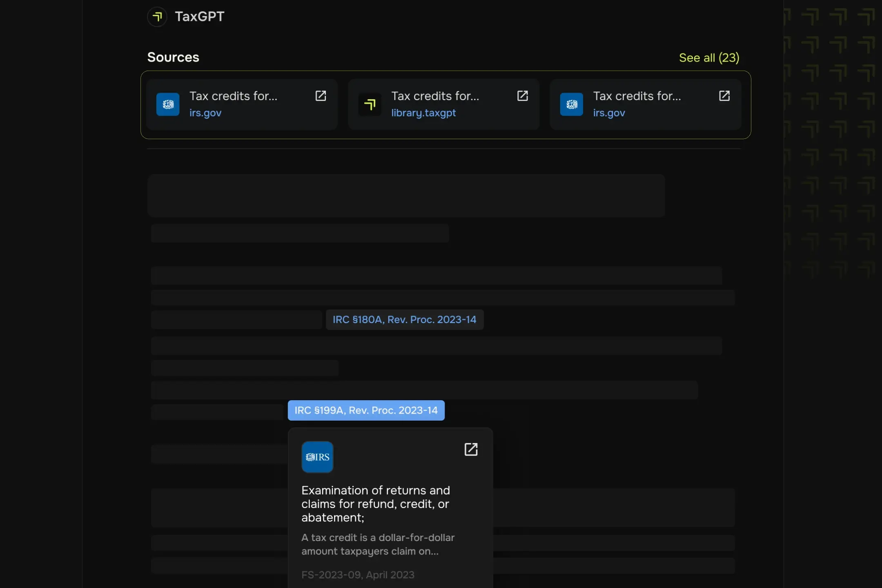Open external link on first irs.gov source

[321, 96]
